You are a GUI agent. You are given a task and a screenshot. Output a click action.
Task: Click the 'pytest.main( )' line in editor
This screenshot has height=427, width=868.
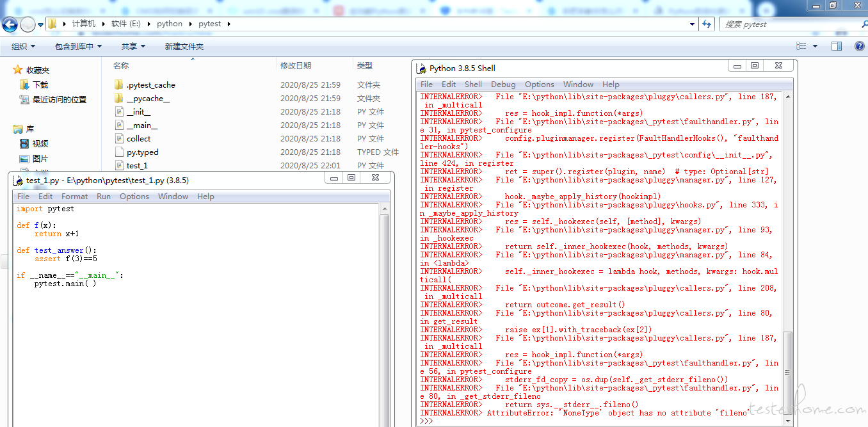coord(65,284)
